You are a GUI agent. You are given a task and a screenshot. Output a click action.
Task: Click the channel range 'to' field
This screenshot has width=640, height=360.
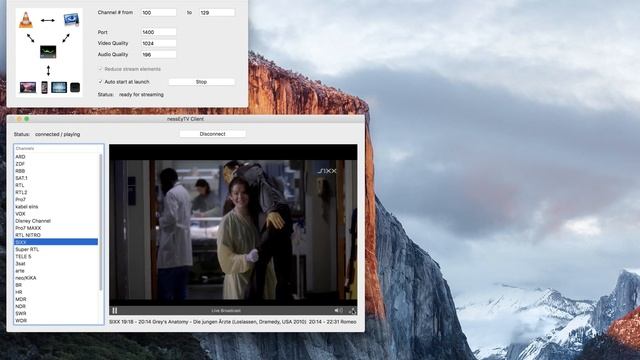tap(217, 13)
